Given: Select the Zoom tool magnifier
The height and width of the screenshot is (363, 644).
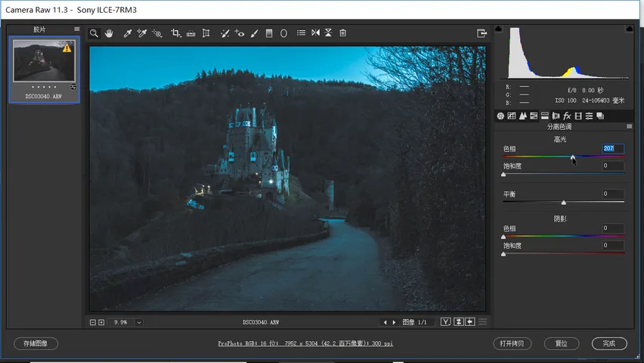Looking at the screenshot, I should (94, 33).
